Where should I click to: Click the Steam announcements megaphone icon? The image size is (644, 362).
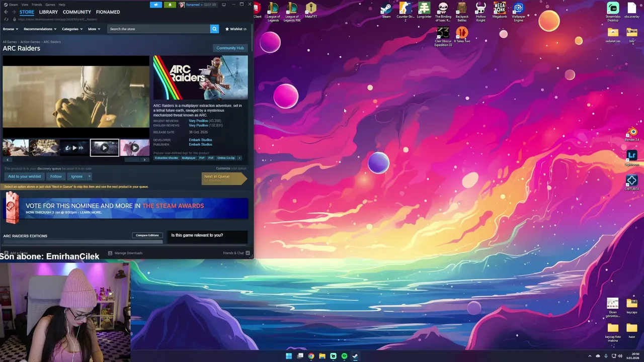pos(156,5)
